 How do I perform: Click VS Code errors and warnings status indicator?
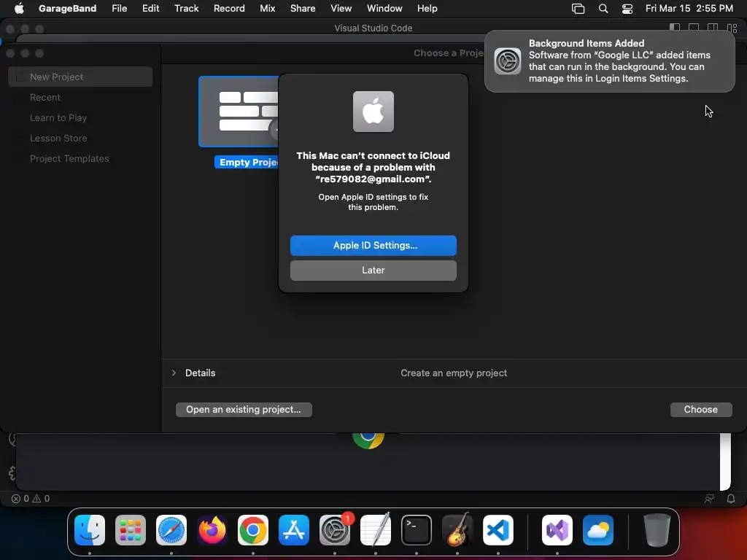click(x=31, y=499)
